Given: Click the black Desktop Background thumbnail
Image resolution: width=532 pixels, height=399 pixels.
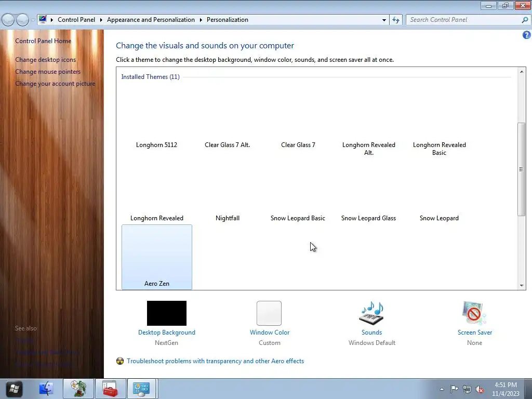Looking at the screenshot, I should [x=167, y=313].
